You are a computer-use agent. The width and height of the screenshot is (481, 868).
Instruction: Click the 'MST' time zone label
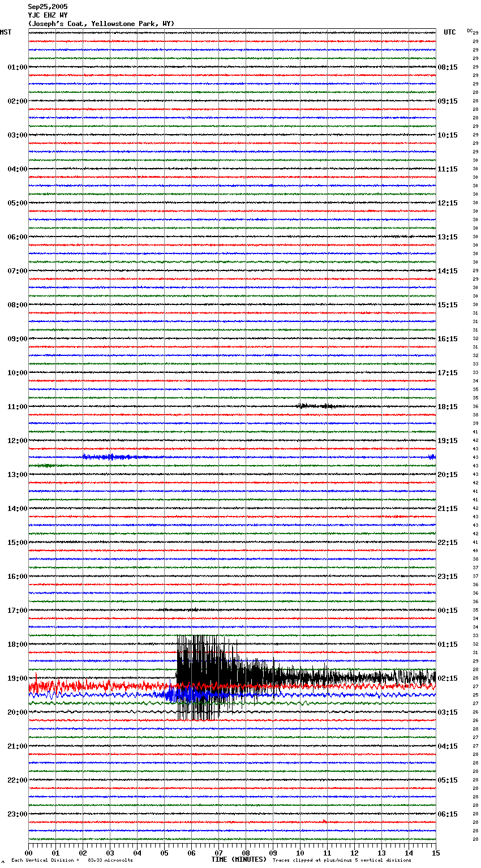(6, 32)
